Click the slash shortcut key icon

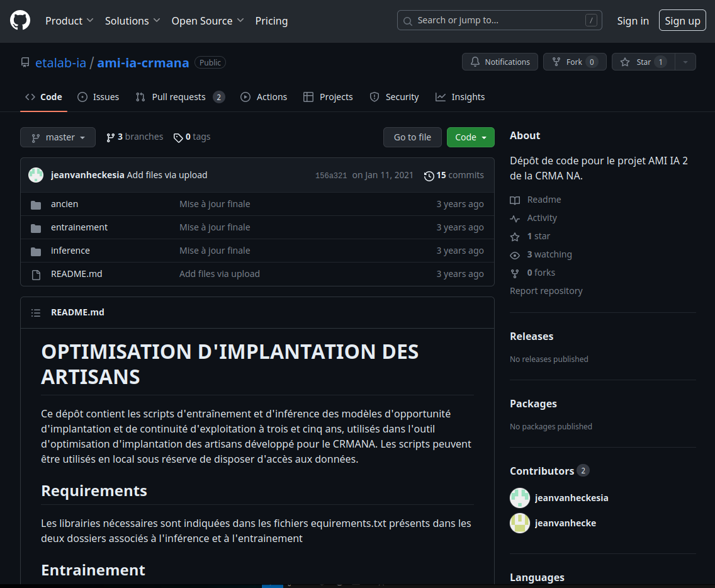point(591,21)
